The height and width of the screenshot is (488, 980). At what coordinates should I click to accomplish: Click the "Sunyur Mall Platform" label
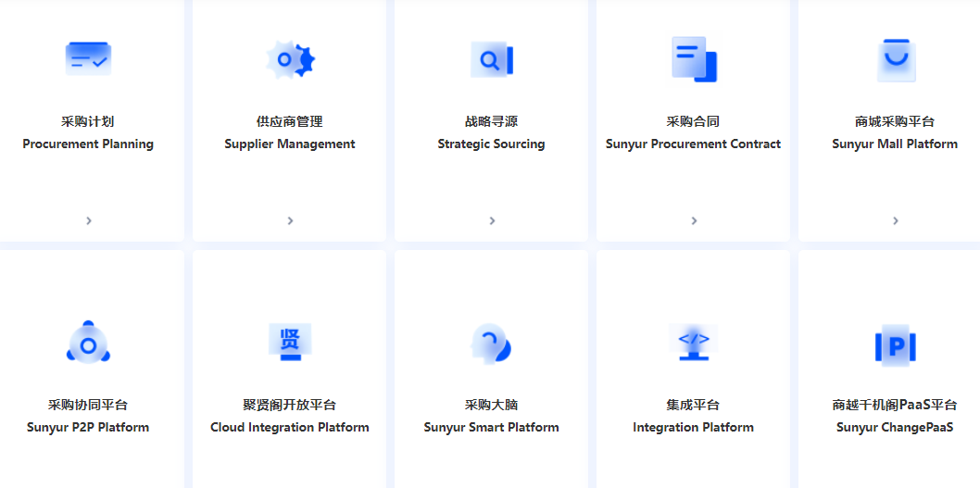[x=895, y=144]
